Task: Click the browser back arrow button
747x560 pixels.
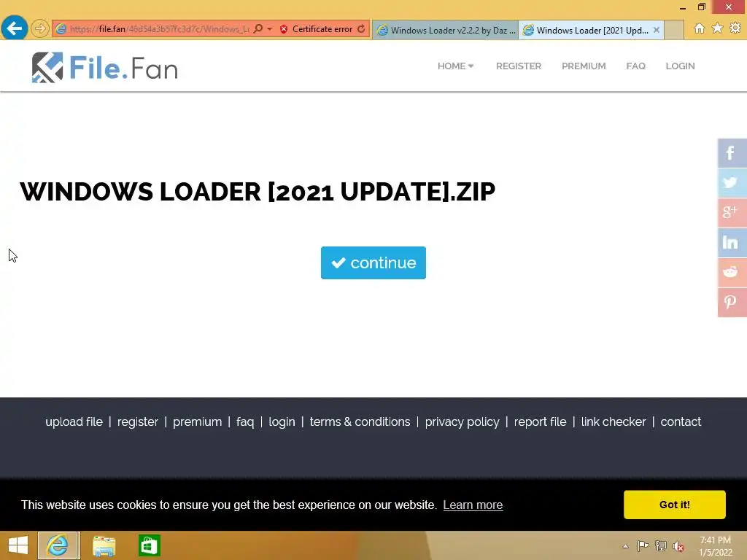Action: point(15,28)
